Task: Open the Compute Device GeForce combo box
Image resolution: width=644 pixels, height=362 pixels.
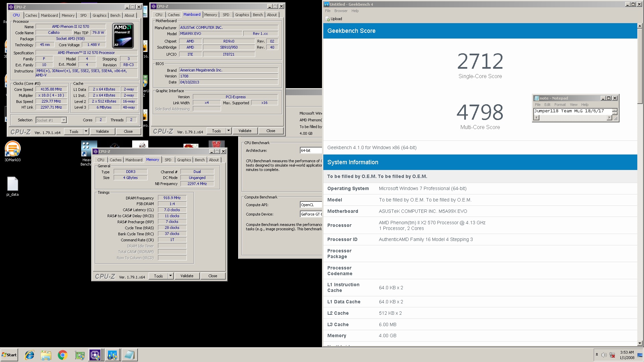Action: (311, 214)
